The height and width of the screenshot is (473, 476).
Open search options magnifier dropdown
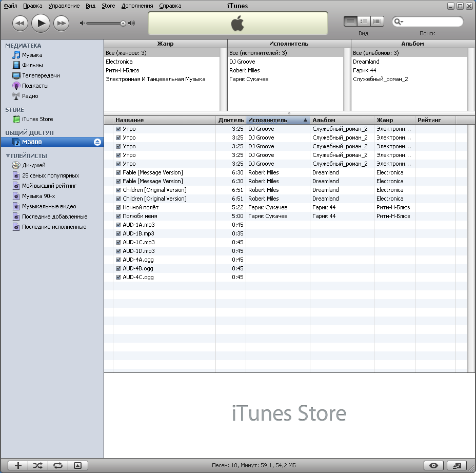pyautogui.click(x=398, y=22)
